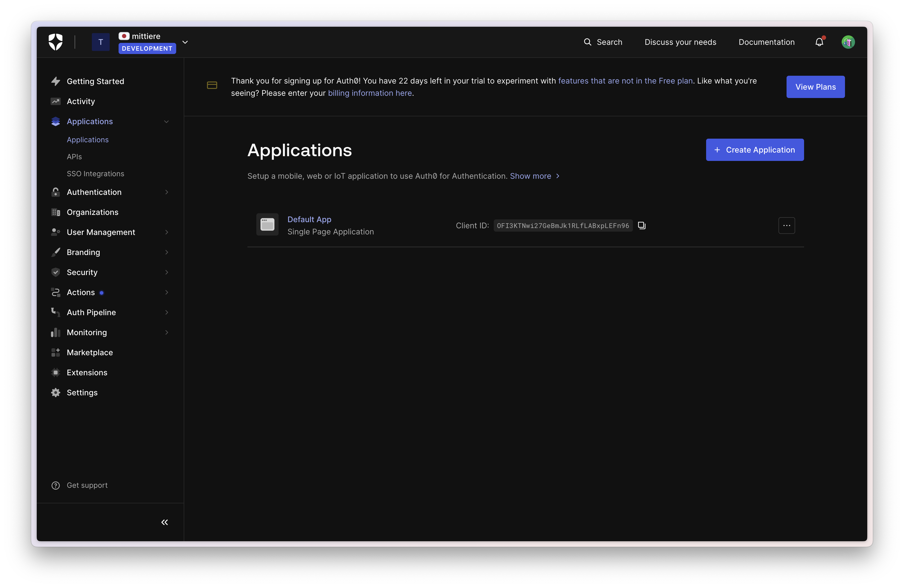Open the Default App three-dots menu
904x588 pixels.
(x=786, y=226)
